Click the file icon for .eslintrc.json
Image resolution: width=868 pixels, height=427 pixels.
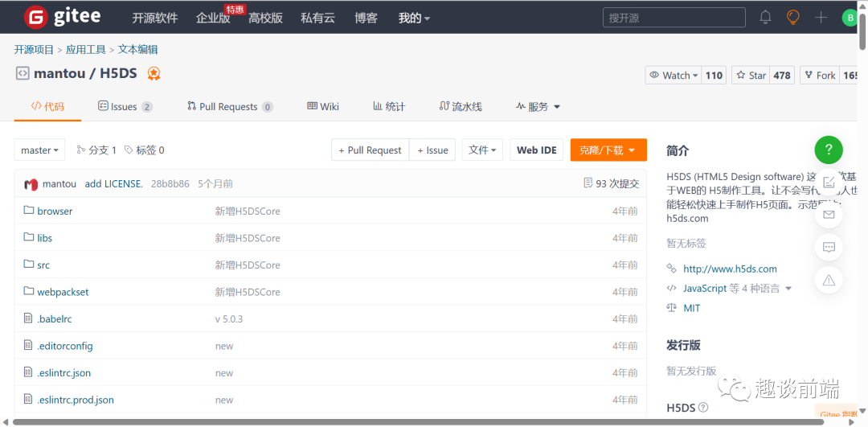[x=29, y=372]
